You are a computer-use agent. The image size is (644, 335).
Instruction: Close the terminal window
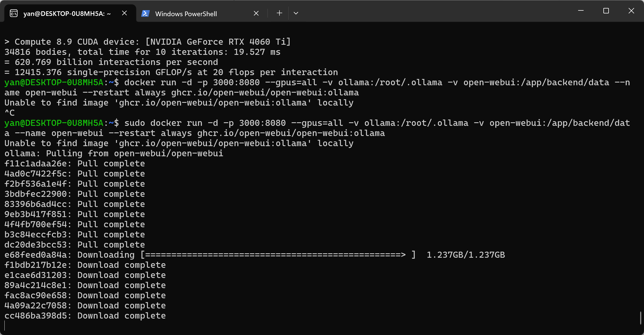631,11
